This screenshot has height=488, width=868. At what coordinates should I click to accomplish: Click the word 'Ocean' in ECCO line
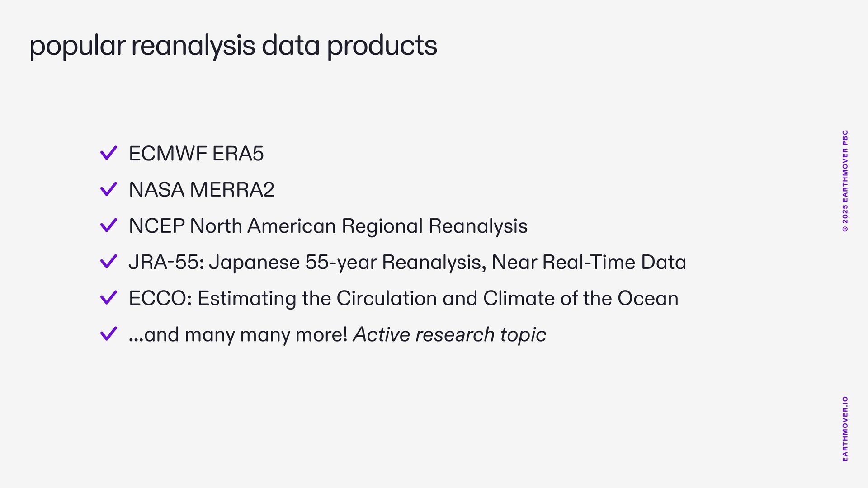pos(648,298)
